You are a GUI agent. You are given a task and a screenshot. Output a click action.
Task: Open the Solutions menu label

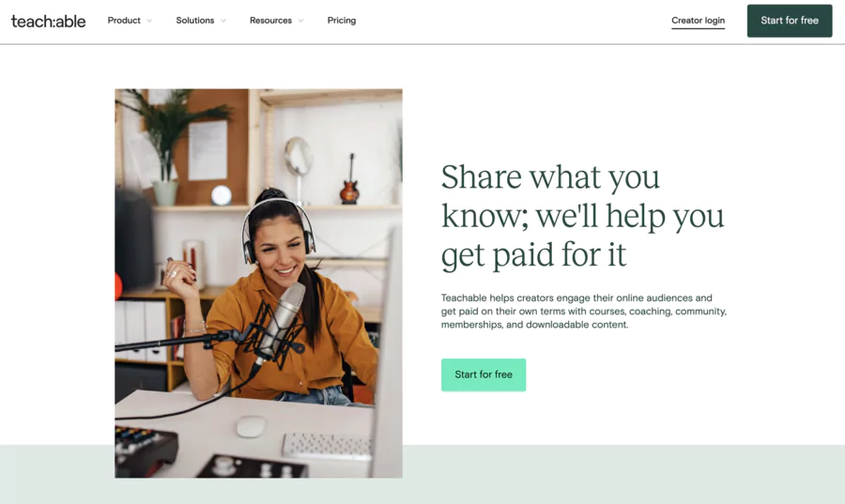(x=195, y=21)
